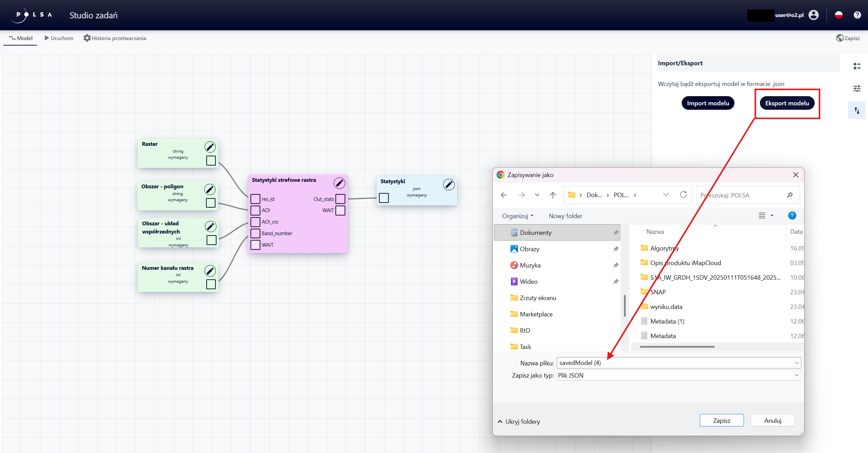The height and width of the screenshot is (453, 868).
Task: Edit the Statystyki strefowe rastra node
Action: pyautogui.click(x=339, y=183)
